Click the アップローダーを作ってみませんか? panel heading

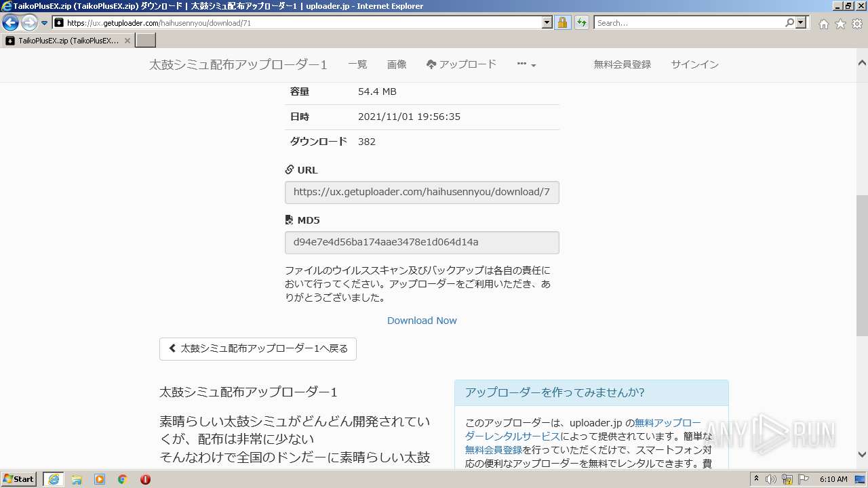pyautogui.click(x=591, y=393)
